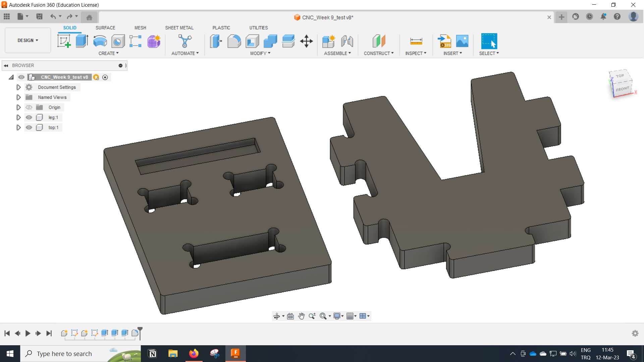Viewport: 644px width, 362px height.
Task: Click the New Component icon
Action: pos(328,41)
